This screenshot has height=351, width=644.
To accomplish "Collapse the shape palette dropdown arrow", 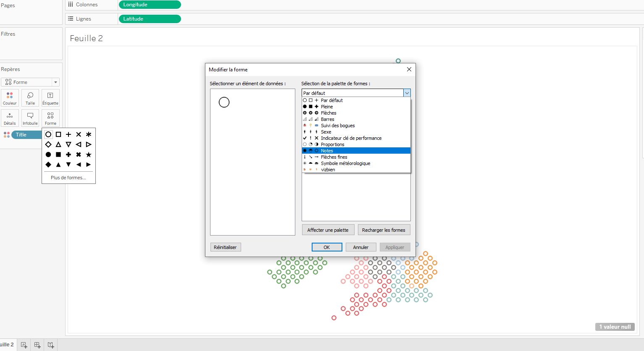I will click(x=407, y=93).
